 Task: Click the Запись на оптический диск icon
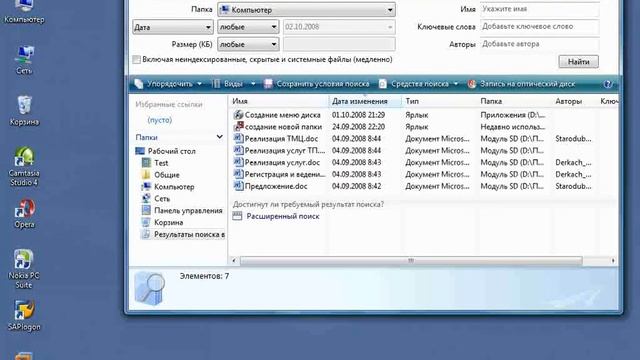click(x=472, y=84)
